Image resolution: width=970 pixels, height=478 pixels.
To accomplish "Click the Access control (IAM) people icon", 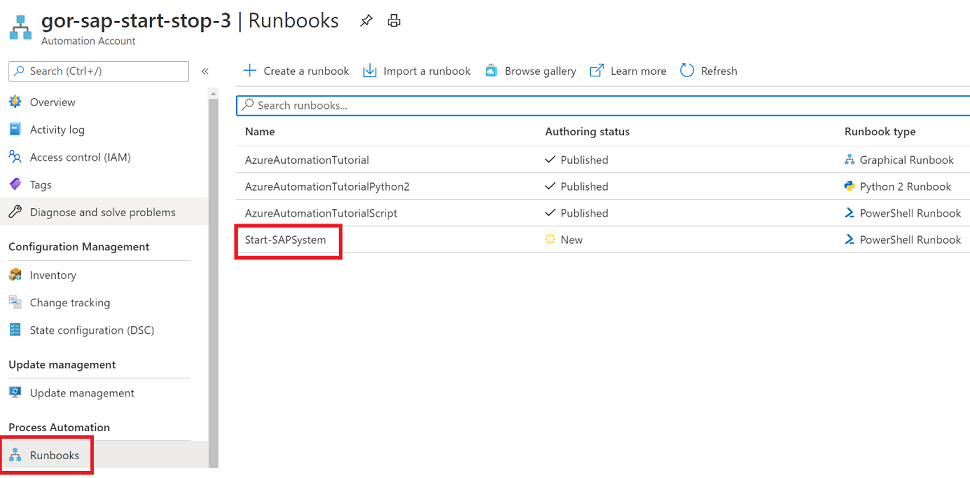I will 15,157.
